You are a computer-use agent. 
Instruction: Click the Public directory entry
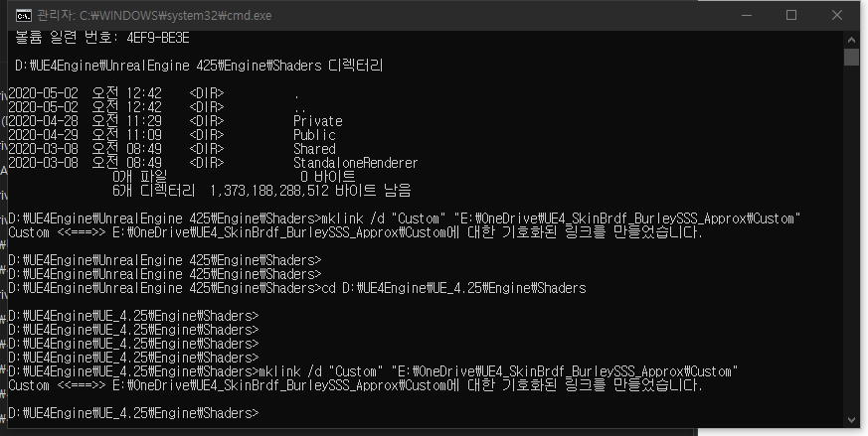(x=314, y=135)
